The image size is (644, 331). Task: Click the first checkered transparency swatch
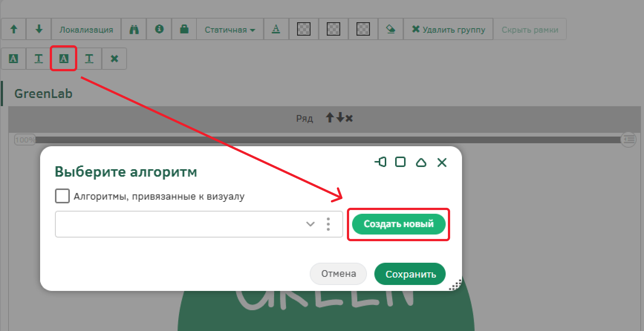tap(303, 29)
